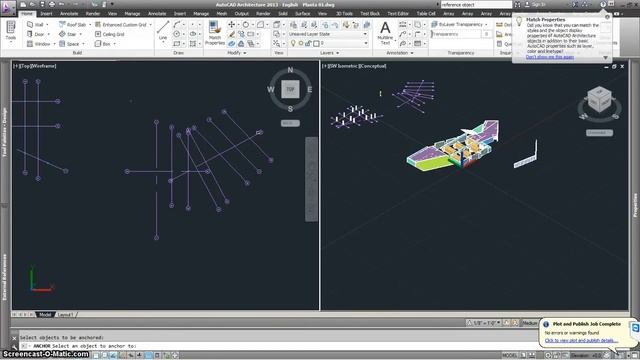
Task: Open the Text Editor ribbon tab
Action: click(398, 13)
